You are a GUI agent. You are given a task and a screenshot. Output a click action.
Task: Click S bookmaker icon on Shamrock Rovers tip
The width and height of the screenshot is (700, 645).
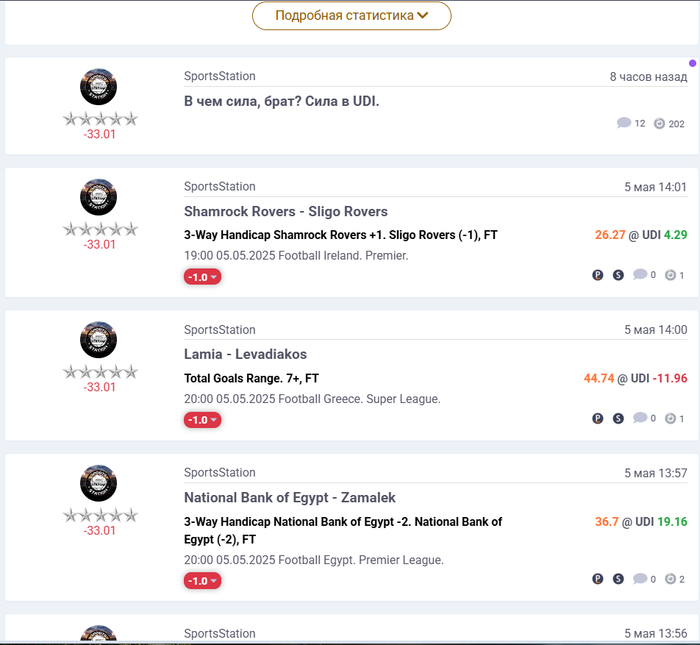click(x=618, y=275)
